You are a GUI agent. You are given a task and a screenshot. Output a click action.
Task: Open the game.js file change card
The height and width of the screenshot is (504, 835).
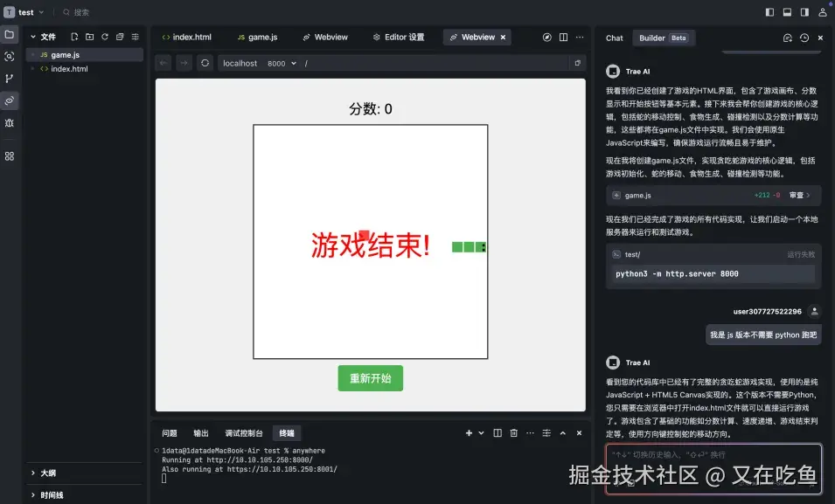(713, 196)
